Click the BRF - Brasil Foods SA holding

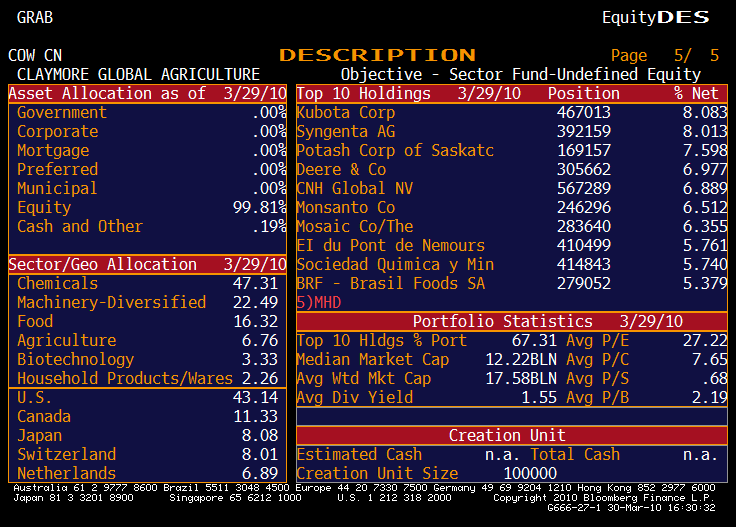tap(391, 284)
